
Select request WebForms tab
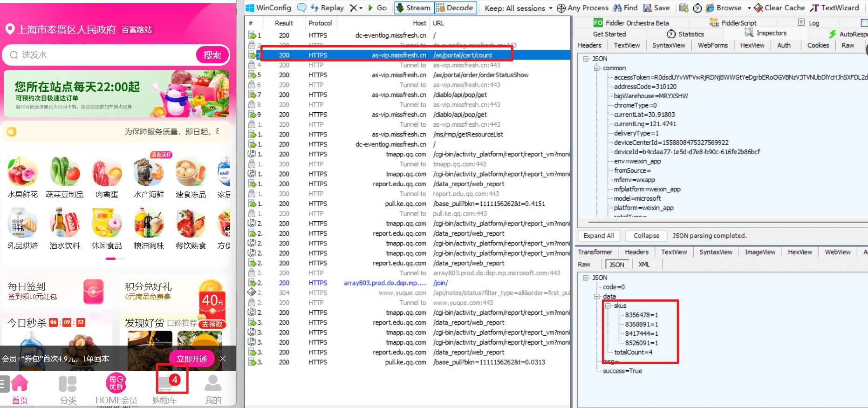tap(713, 45)
